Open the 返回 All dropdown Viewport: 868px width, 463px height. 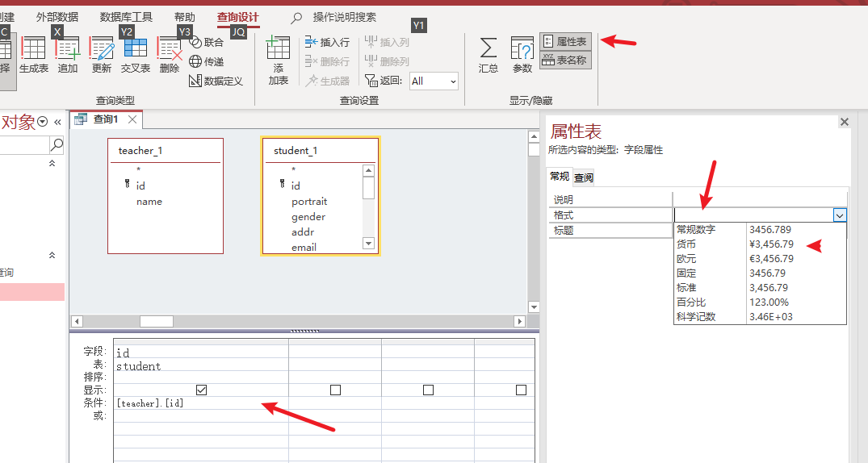click(x=434, y=81)
